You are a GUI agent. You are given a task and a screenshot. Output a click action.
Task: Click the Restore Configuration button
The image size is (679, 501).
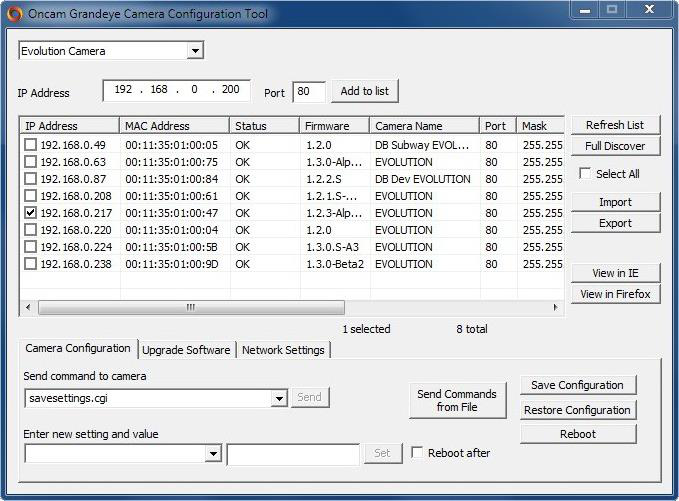coord(578,410)
